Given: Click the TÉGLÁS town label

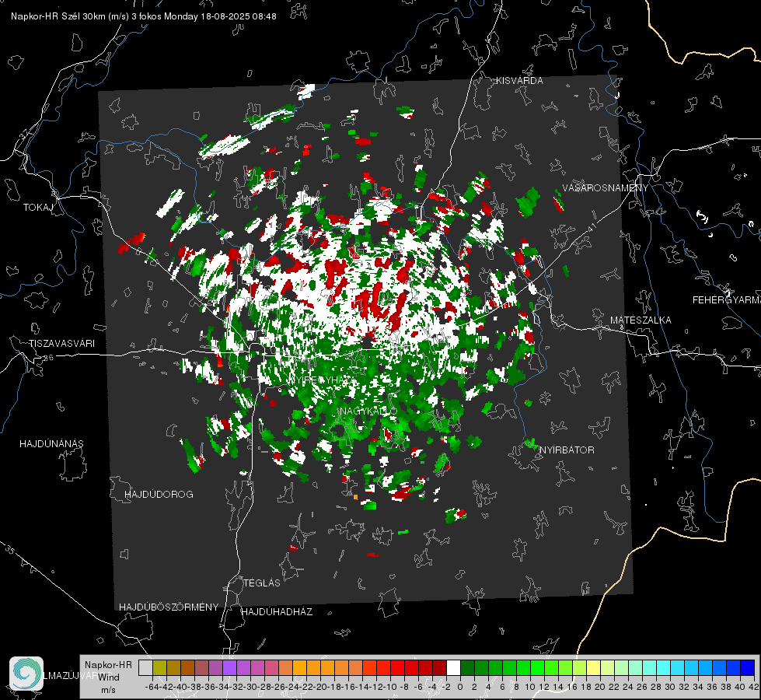Looking at the screenshot, I should point(262,583).
